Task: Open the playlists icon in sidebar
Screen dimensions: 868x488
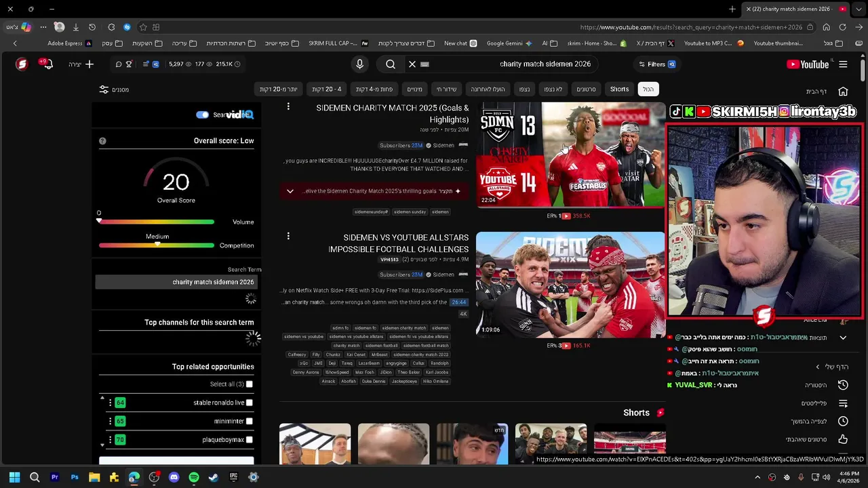Action: (843, 403)
